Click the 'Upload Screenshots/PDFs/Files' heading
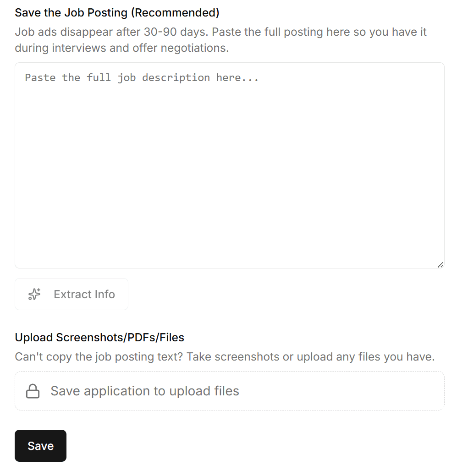457x476 pixels. [99, 337]
